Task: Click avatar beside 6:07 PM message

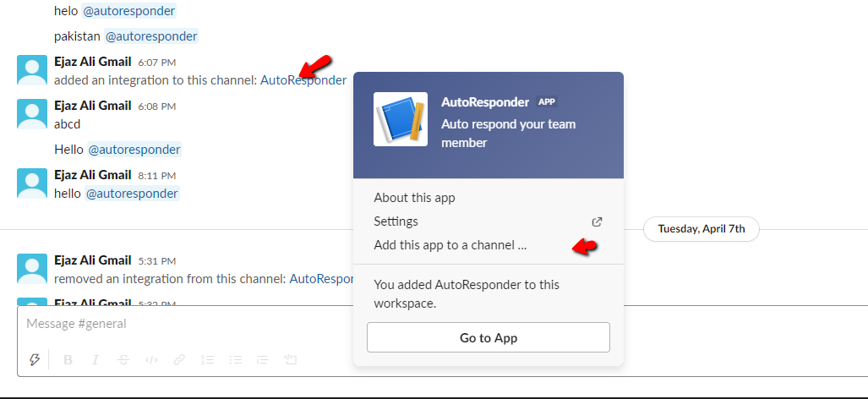Action: [x=32, y=69]
